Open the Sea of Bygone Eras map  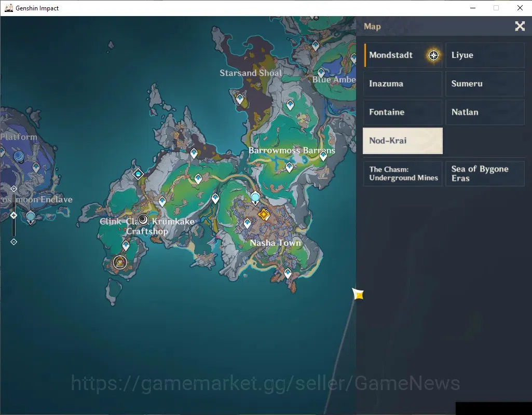485,174
